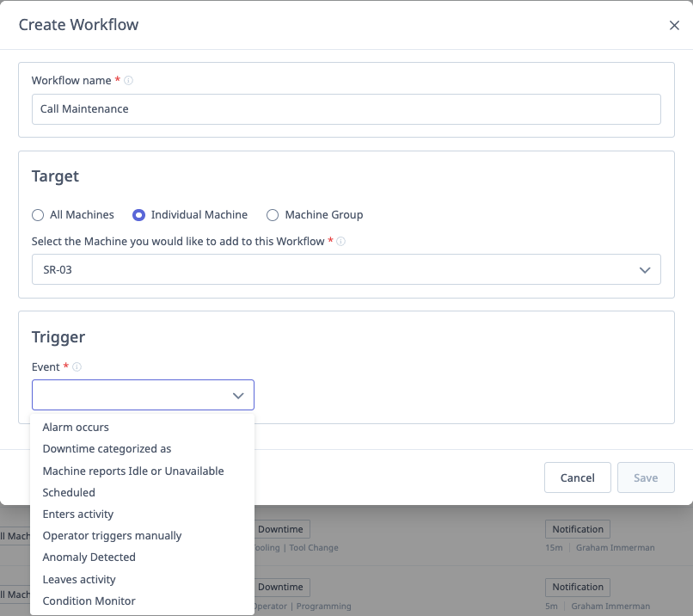The width and height of the screenshot is (693, 616).
Task: Click the Notification badge next to Graham Immerman 15m
Action: 577,529
